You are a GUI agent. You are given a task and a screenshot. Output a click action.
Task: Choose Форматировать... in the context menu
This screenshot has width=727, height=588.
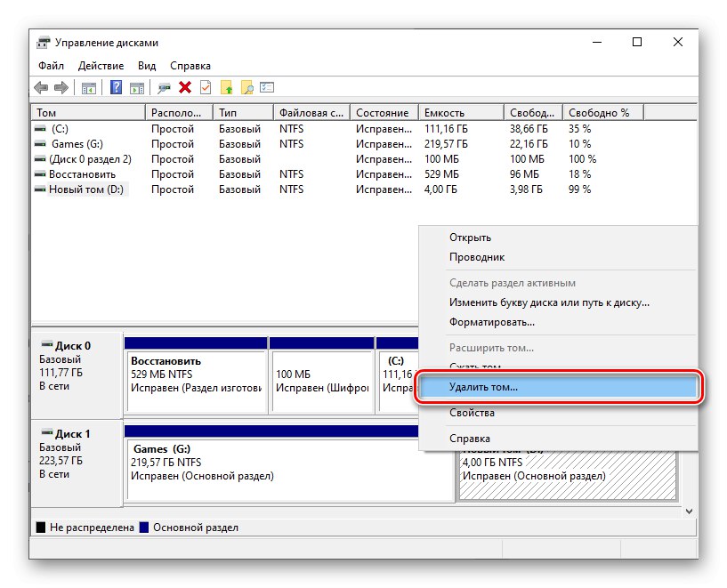click(491, 322)
